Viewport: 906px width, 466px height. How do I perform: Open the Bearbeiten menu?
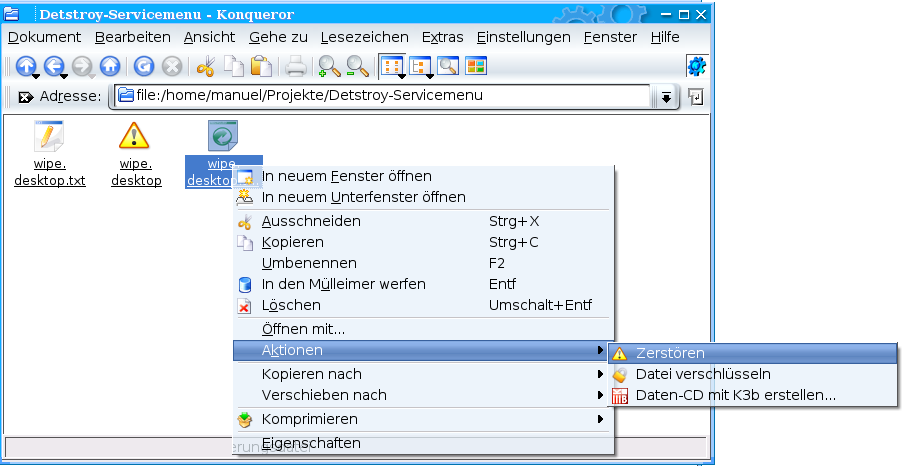(x=133, y=38)
